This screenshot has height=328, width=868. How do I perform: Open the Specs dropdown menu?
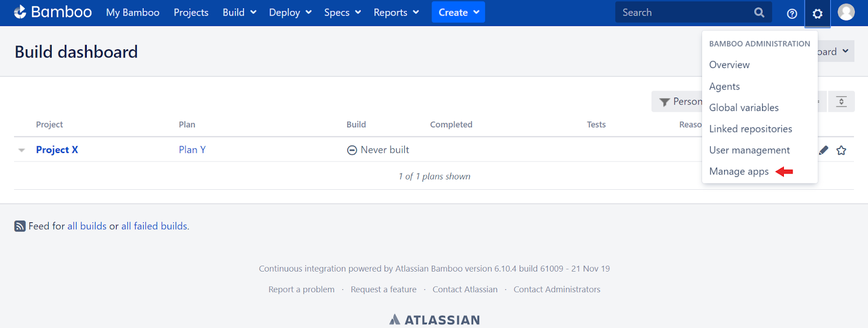point(342,12)
